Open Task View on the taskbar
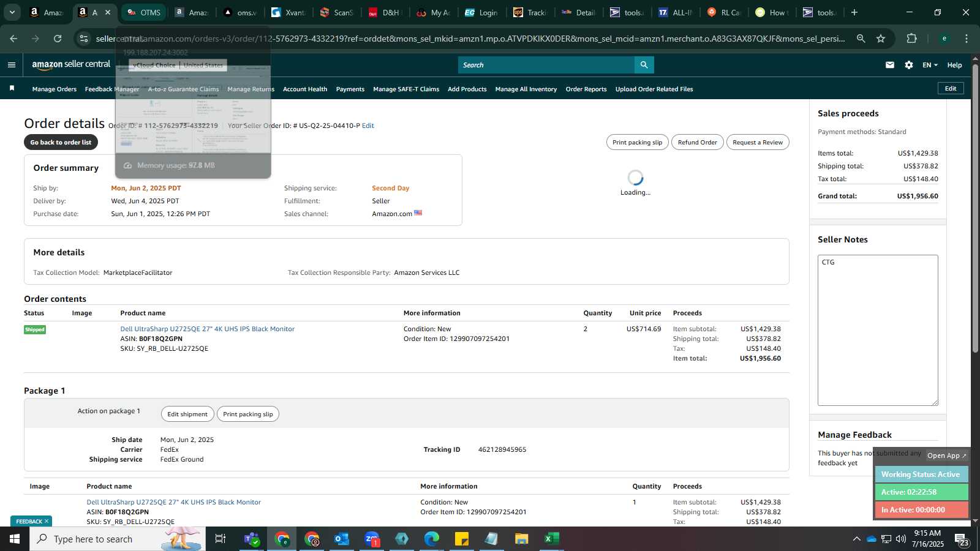The width and height of the screenshot is (980, 551). click(x=221, y=539)
